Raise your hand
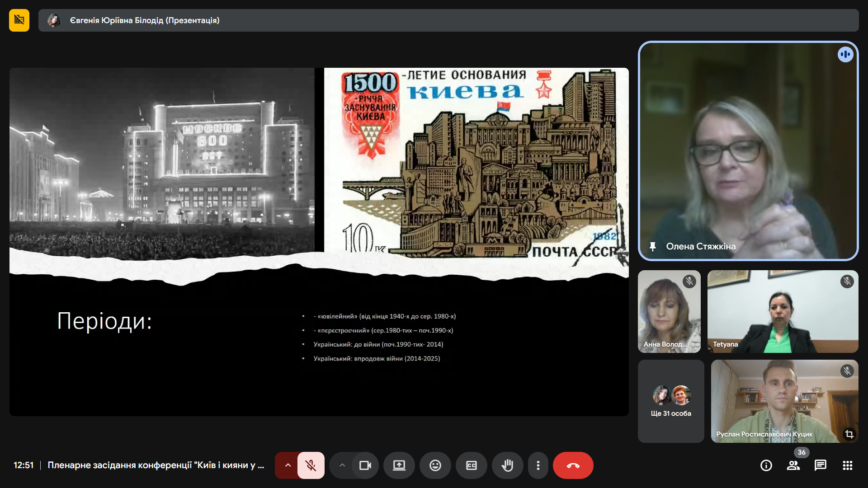The height and width of the screenshot is (488, 868). click(507, 465)
